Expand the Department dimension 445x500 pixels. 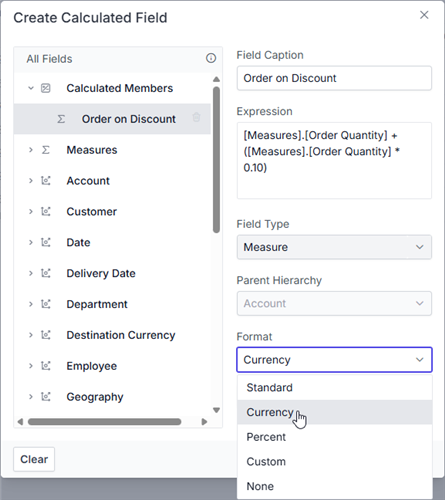point(31,304)
